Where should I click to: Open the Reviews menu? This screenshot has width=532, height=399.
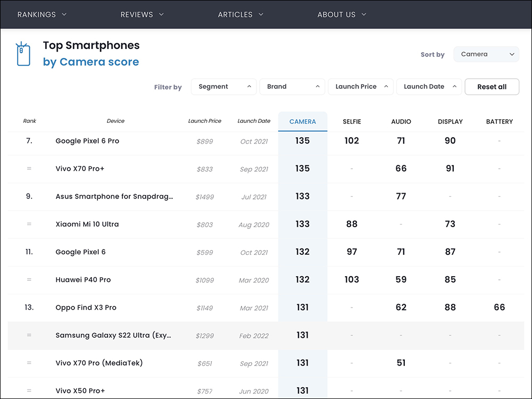point(142,14)
